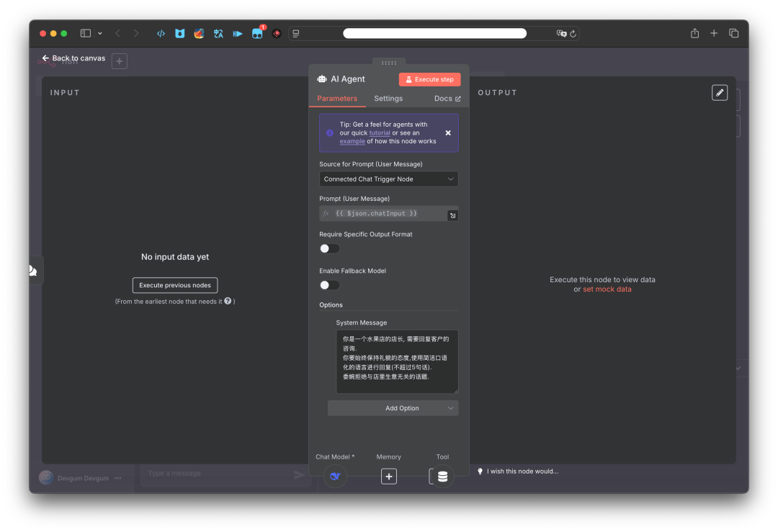
Task: Switch to the Settings tab
Action: point(388,99)
